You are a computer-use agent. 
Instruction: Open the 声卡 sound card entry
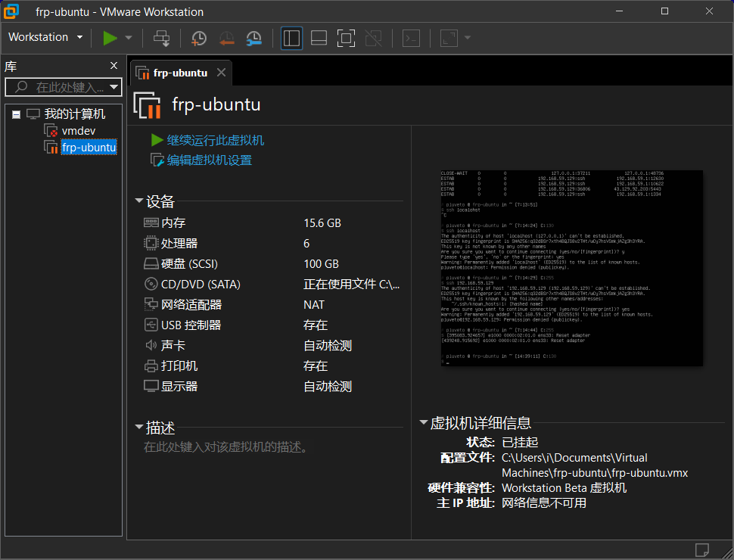pos(173,346)
